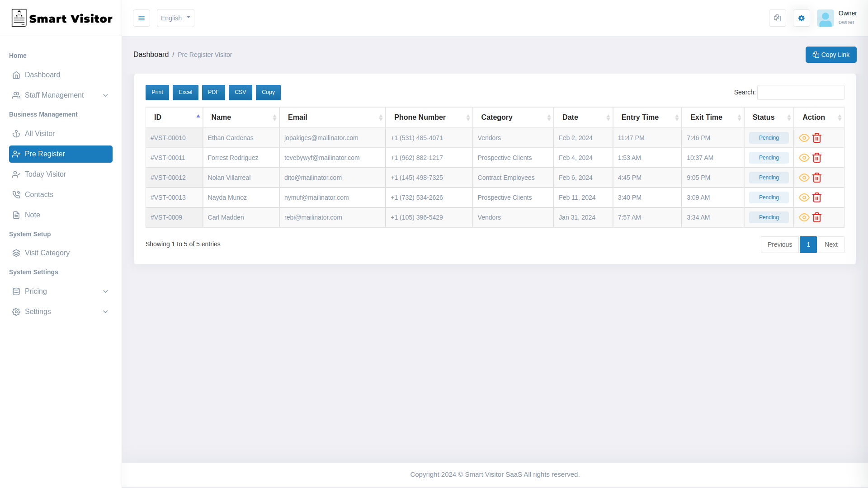View Ethan Cardenas using the eye icon

804,138
